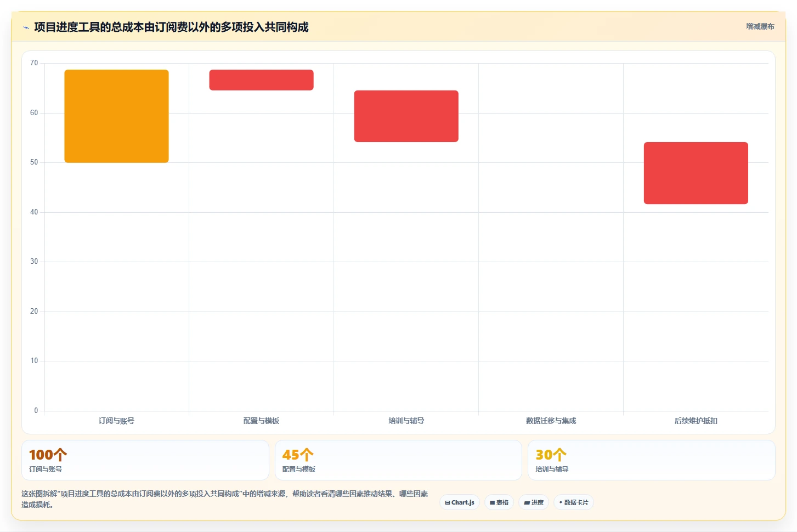Click the y-axis value 40
This screenshot has height=532, width=797.
coord(34,212)
